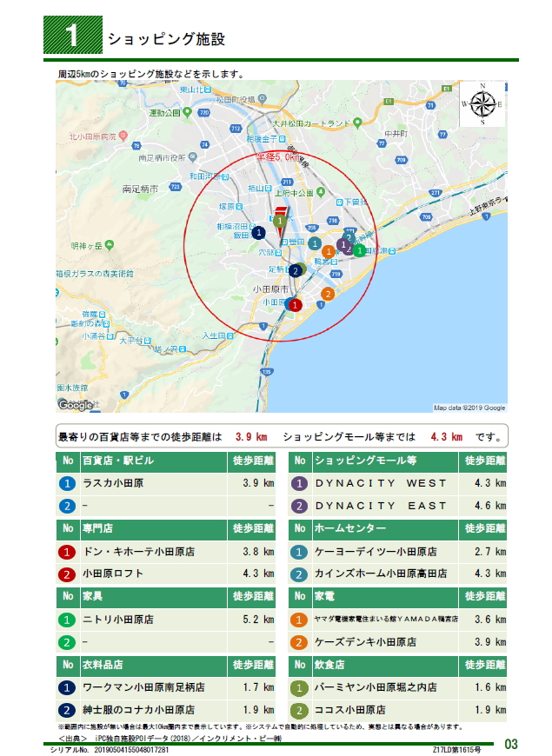The image size is (552, 756).
Task: Click the ショッピング施設 page heading
Action: pos(166,38)
